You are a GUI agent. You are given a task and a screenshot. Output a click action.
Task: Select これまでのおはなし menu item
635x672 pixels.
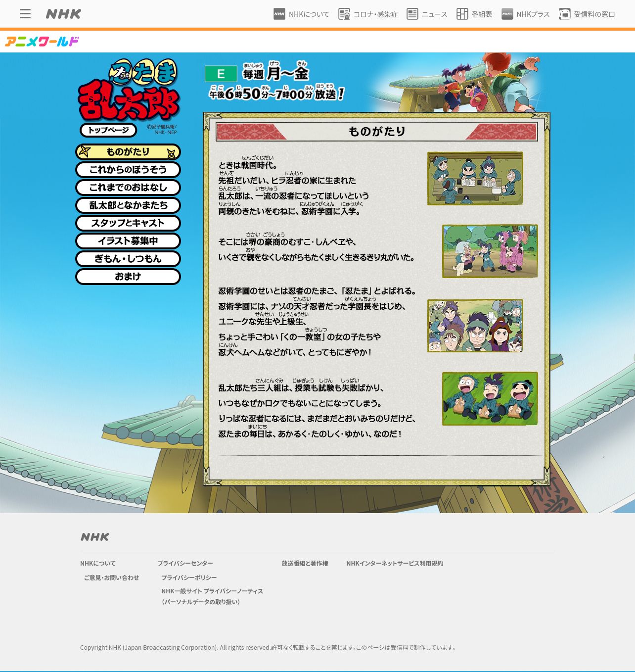coord(128,188)
